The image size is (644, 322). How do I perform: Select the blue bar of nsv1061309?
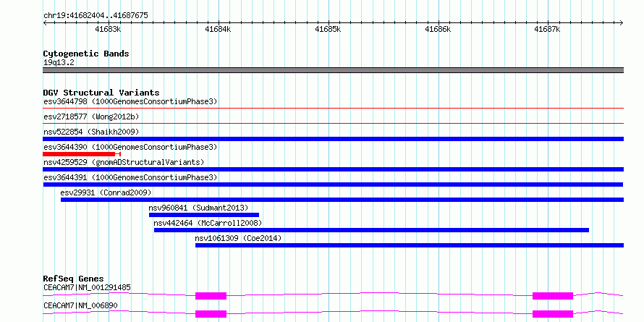(x=410, y=245)
